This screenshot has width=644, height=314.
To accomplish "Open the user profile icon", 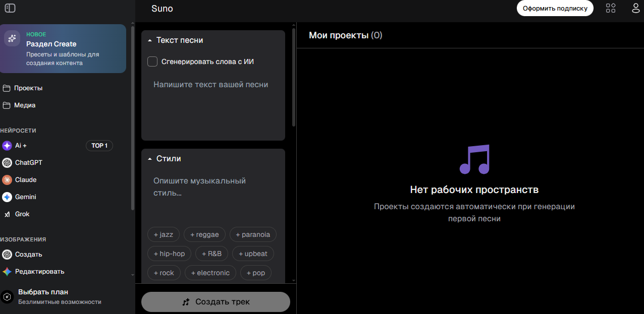I will 636,8.
